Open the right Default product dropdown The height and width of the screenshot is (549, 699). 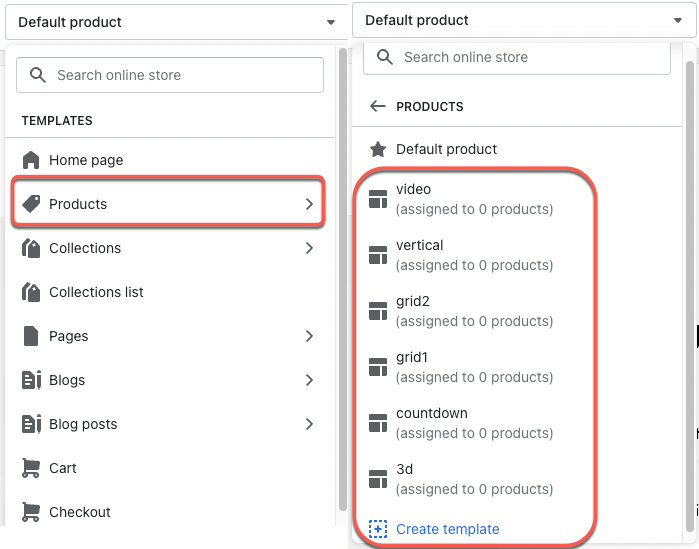tap(524, 20)
